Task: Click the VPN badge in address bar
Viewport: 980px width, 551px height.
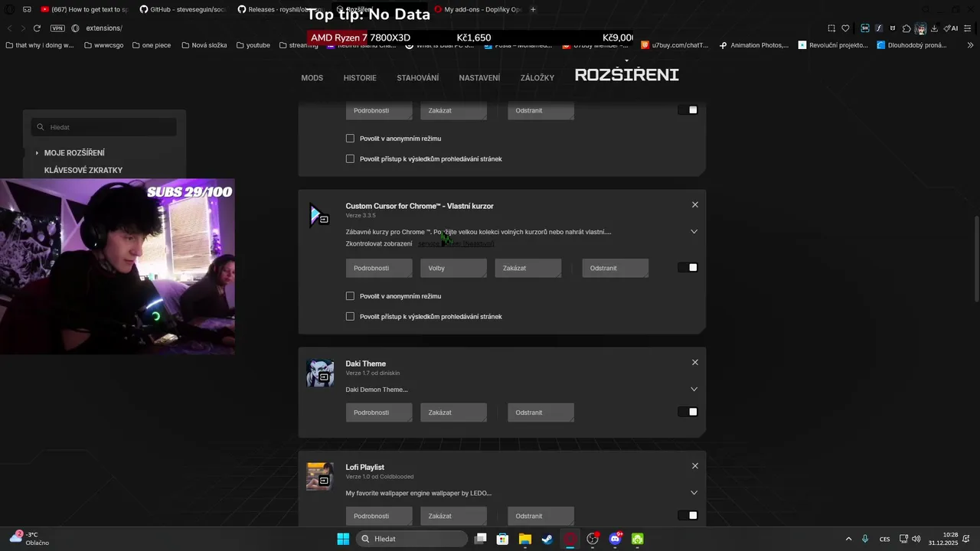Action: (x=57, y=28)
